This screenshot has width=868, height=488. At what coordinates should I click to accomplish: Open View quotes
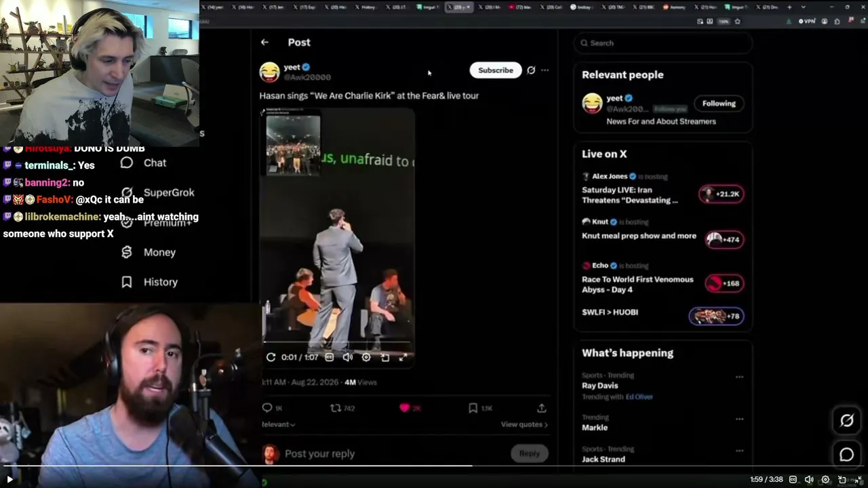click(524, 424)
